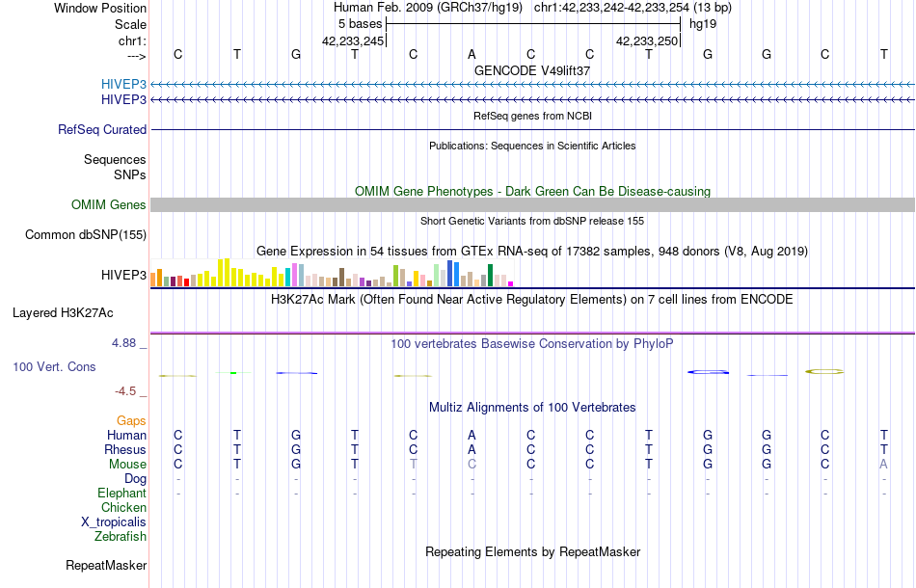The width and height of the screenshot is (916, 588).
Task: Click the Zebrafish alignment row label
Action: (121, 536)
